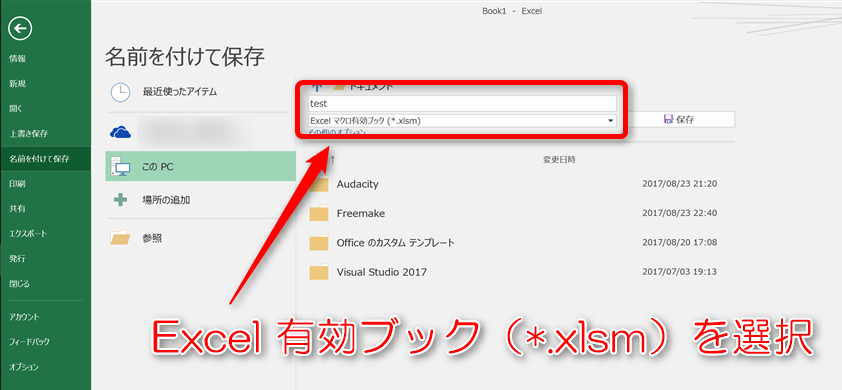This screenshot has width=842, height=390.
Task: Click date 2017/08/23 21:20
Action: (x=680, y=184)
